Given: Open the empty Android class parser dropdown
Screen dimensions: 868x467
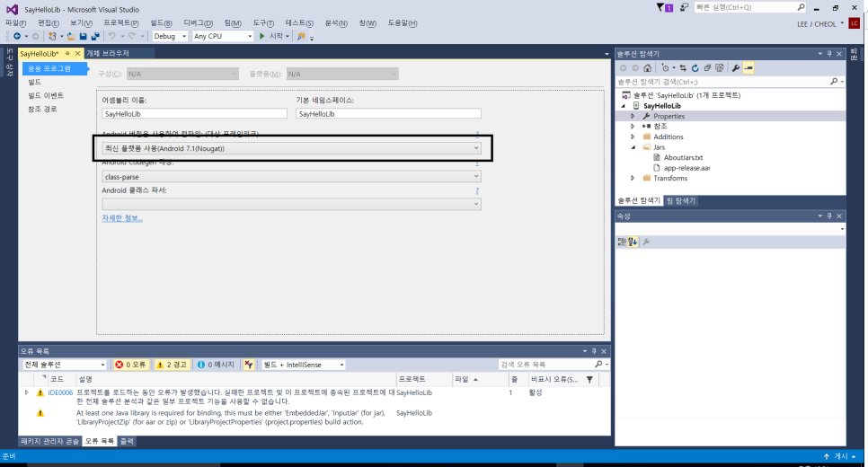Looking at the screenshot, I should [x=291, y=204].
